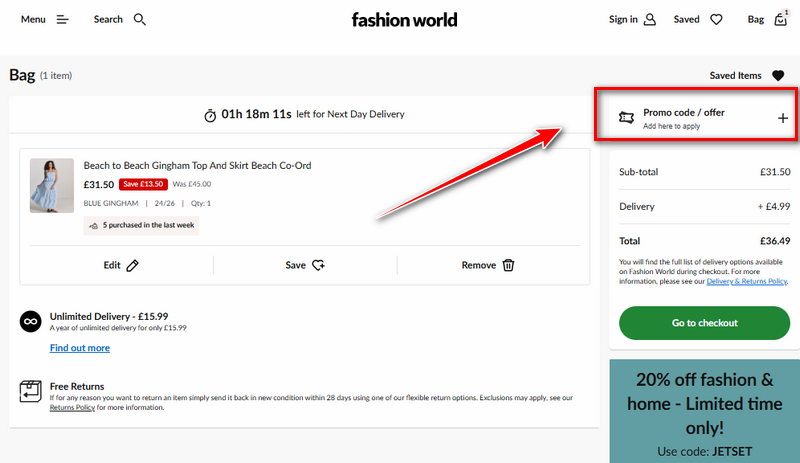Click the JETSET code text
The image size is (800, 463).
[x=732, y=452]
